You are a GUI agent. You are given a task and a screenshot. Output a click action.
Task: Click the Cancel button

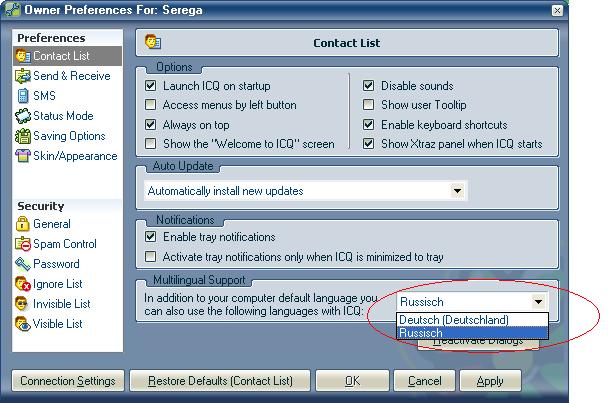[x=425, y=381]
